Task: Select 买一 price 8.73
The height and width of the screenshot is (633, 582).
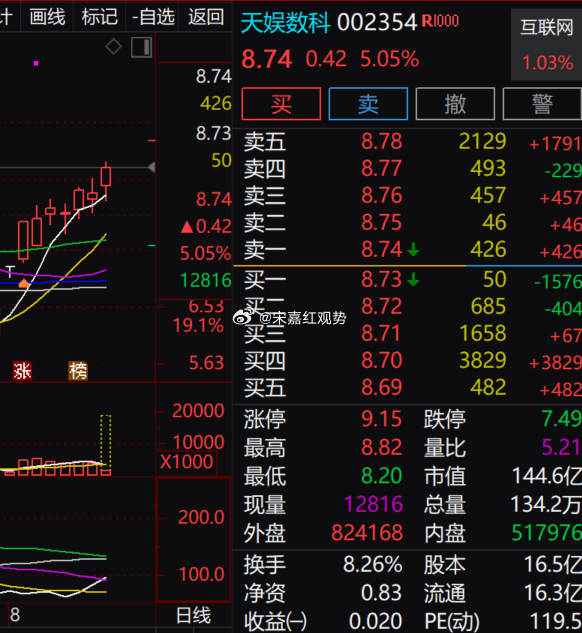Action: click(x=381, y=280)
